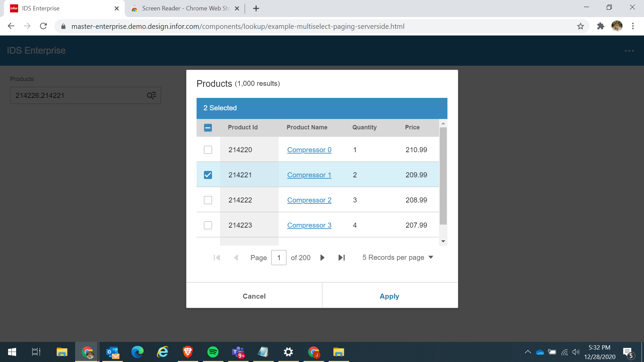Open the Wi-Fi network icon in tray
This screenshot has height=362, width=644.
click(x=565, y=352)
